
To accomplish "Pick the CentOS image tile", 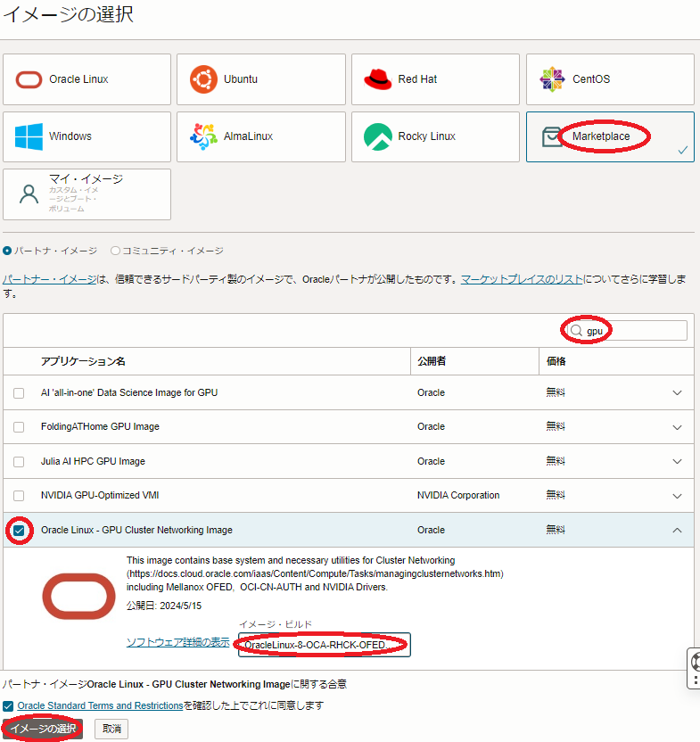I will click(x=609, y=79).
